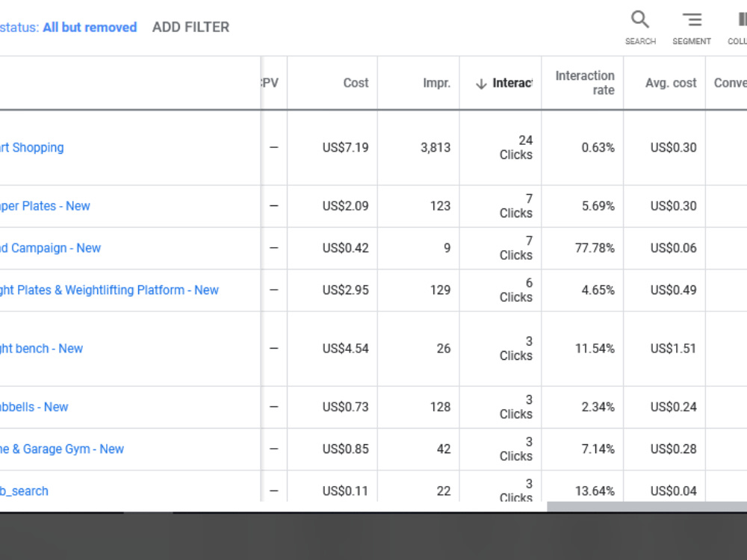This screenshot has width=747, height=560.
Task: Edit the 'All but removed' status filter
Action: pos(90,27)
